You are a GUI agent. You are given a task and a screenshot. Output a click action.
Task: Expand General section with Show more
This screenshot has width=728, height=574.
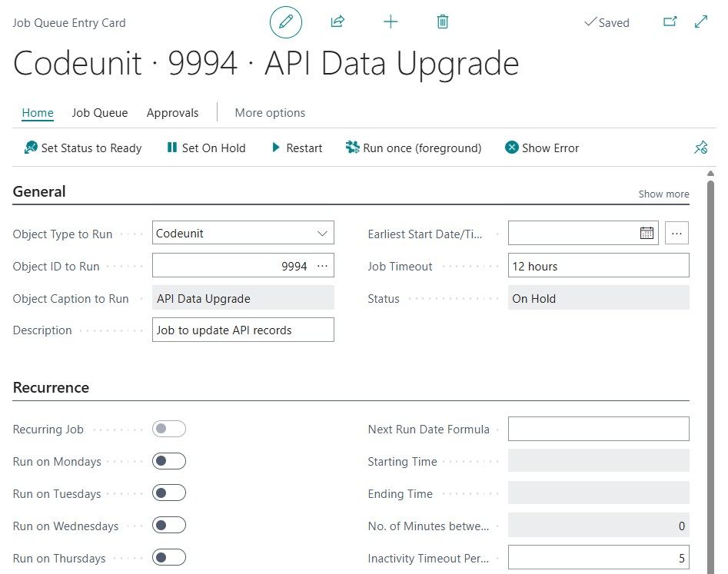tap(663, 194)
